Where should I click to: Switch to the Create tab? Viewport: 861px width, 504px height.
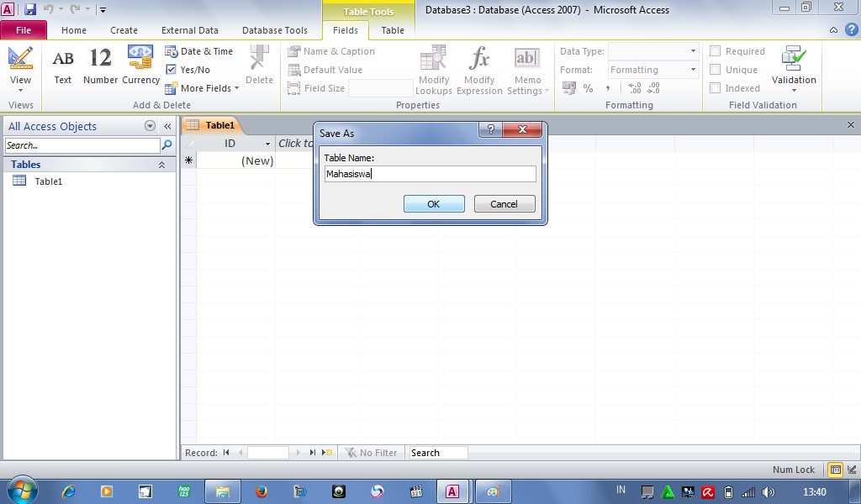click(x=124, y=30)
